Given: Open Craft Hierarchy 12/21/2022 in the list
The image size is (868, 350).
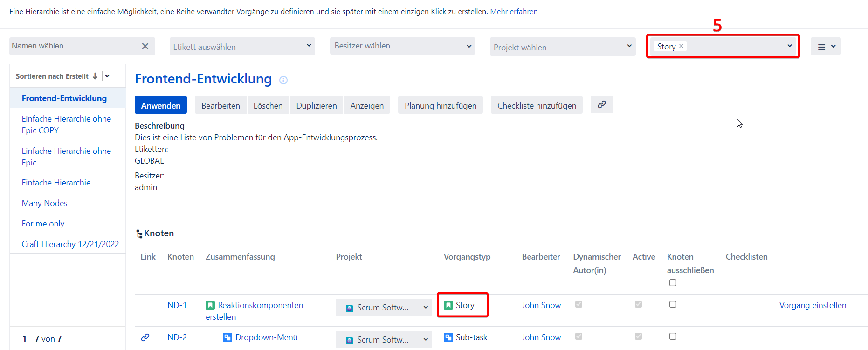Looking at the screenshot, I should pos(70,244).
